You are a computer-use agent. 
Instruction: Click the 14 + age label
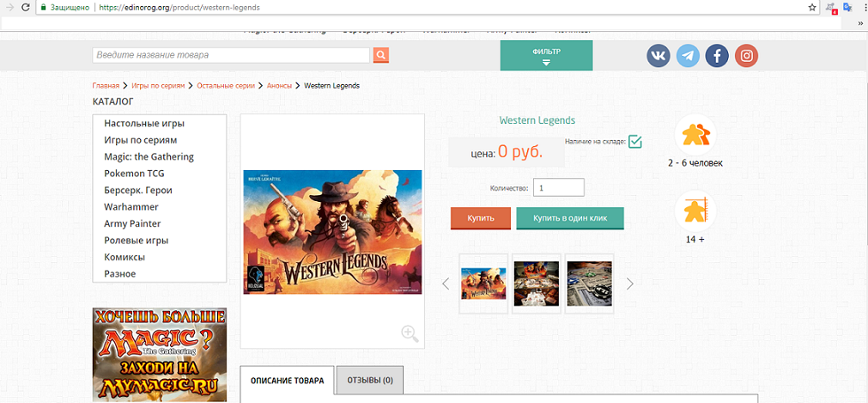tap(695, 240)
